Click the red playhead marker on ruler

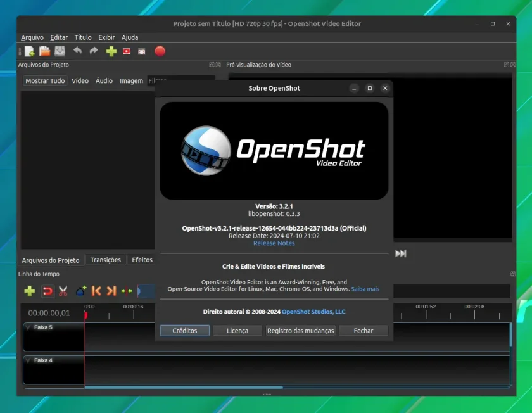pos(86,315)
